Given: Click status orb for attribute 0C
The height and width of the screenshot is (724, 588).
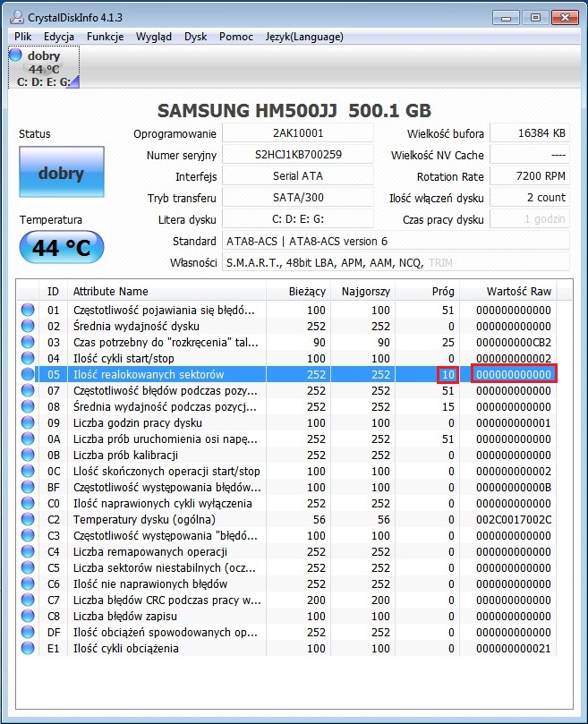Looking at the screenshot, I should click(x=28, y=471).
